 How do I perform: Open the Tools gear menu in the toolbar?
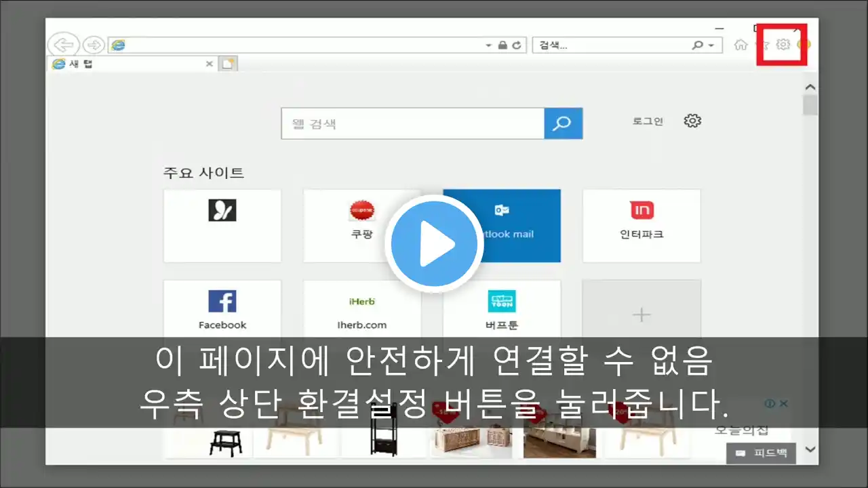(783, 45)
